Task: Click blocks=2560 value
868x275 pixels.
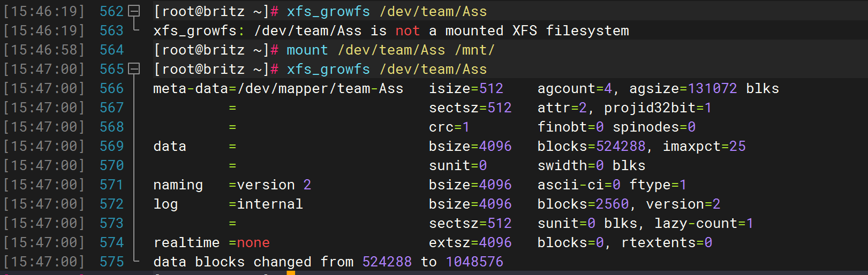Action: coord(583,204)
